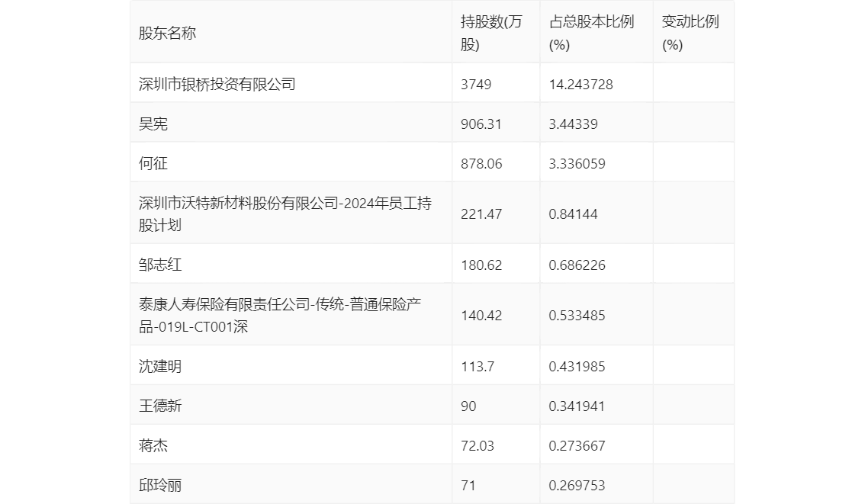Click the percentage 0.84144

coord(573,214)
